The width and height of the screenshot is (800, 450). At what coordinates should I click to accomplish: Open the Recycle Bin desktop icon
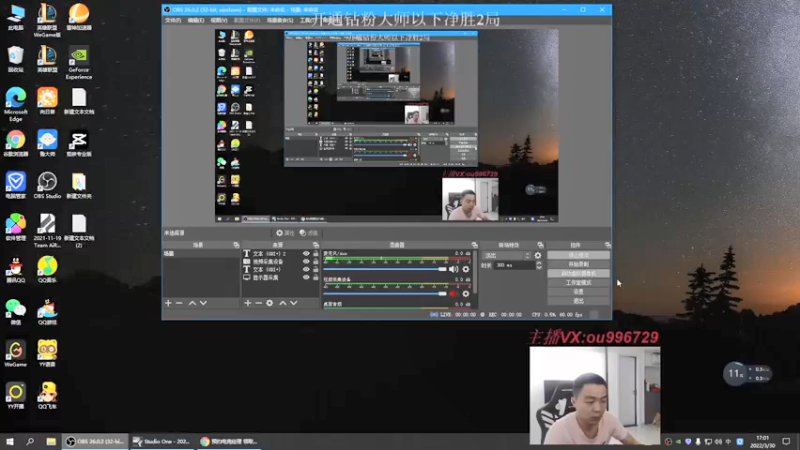click(16, 59)
